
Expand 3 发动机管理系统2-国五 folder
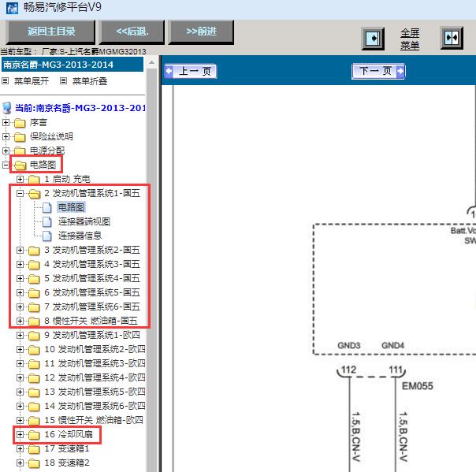pos(20,250)
